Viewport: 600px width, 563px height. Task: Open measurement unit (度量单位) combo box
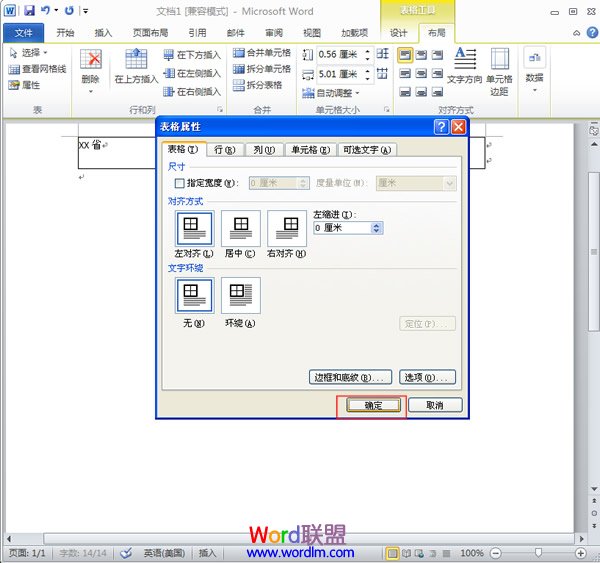coord(416,183)
